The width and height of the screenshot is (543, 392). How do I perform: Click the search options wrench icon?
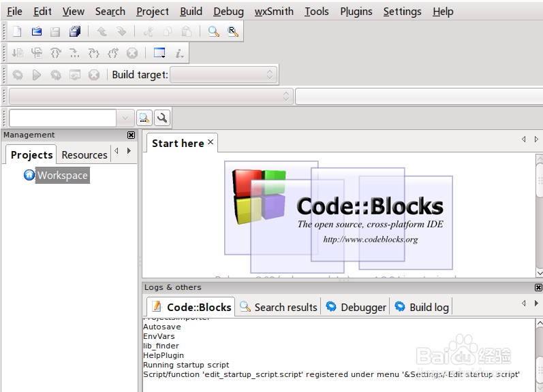click(161, 118)
